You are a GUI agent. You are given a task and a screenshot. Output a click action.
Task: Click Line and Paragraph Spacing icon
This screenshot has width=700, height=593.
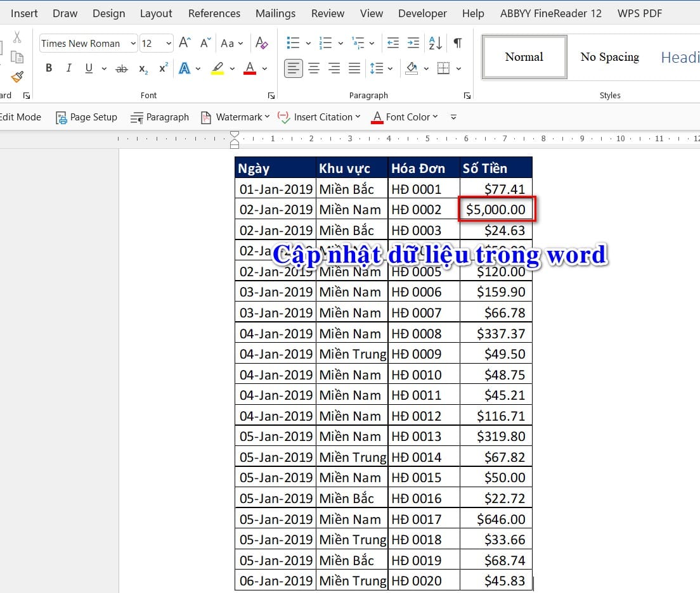377,68
